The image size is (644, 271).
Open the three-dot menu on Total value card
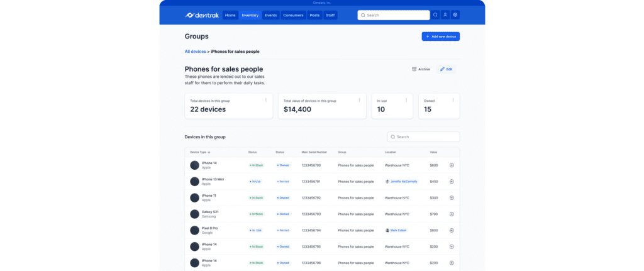pyautogui.click(x=359, y=100)
